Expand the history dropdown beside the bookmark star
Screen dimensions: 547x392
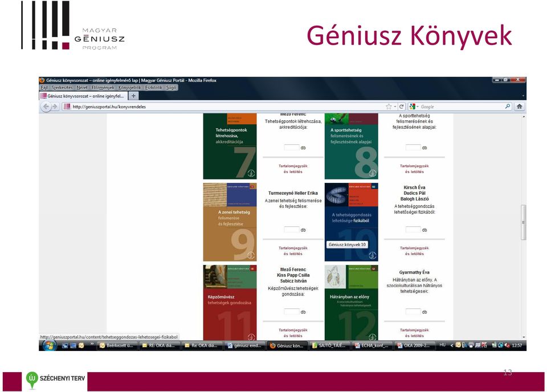pyautogui.click(x=395, y=107)
